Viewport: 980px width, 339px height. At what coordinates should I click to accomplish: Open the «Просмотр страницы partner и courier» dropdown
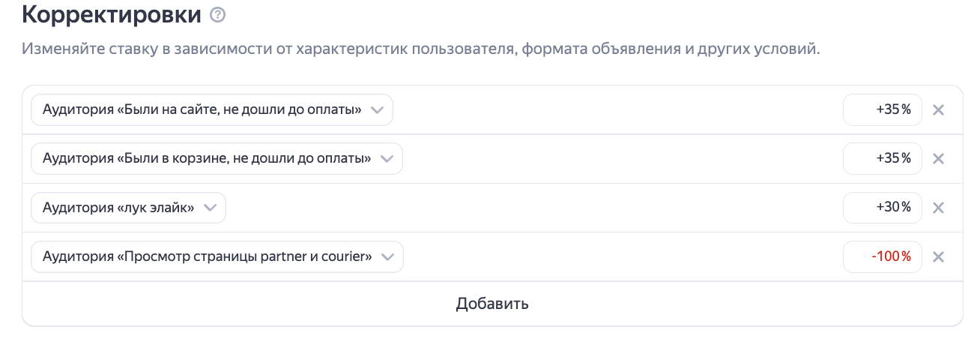[208, 257]
